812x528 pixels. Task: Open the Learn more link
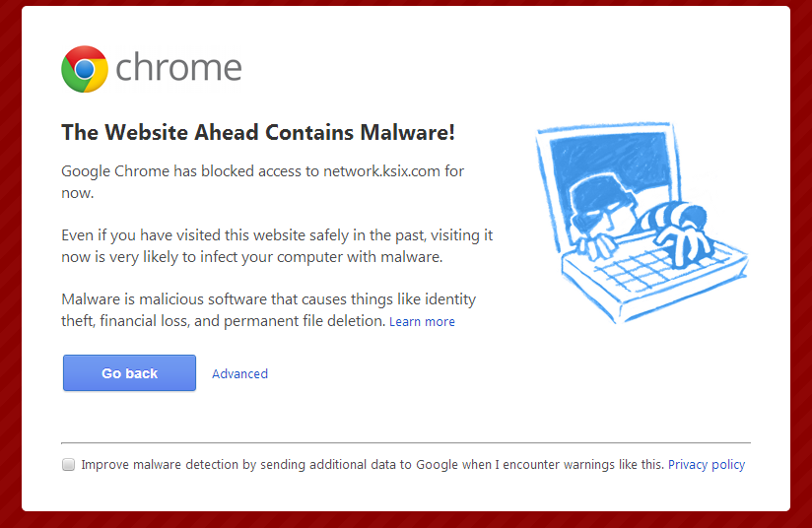tap(422, 322)
